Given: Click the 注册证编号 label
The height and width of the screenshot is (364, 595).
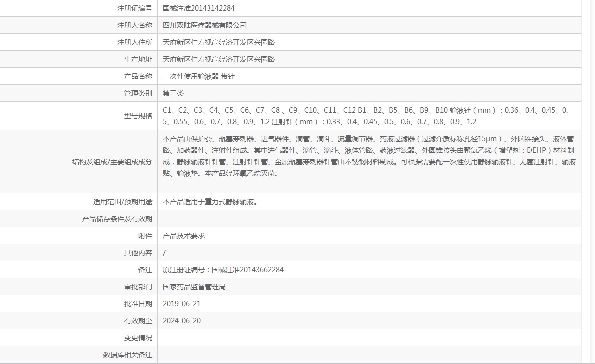Looking at the screenshot, I should 134,8.
